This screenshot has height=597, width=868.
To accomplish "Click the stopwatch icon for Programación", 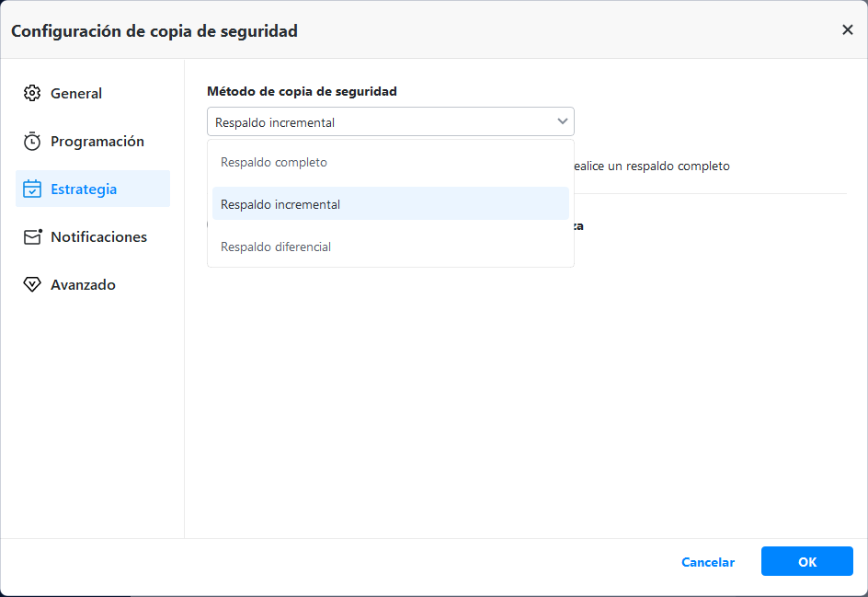I will (32, 142).
